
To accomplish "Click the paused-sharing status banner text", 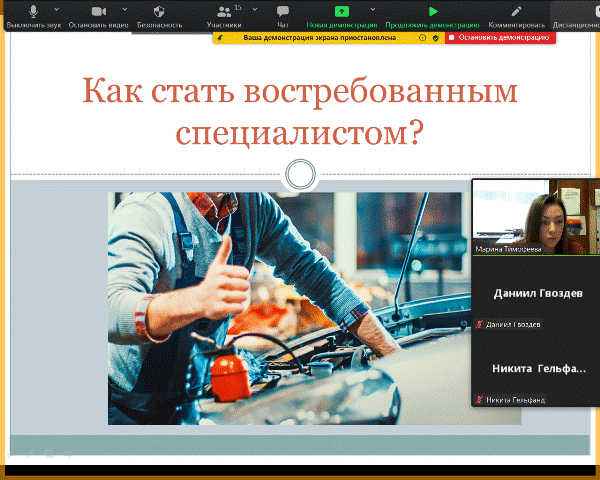I will point(320,38).
